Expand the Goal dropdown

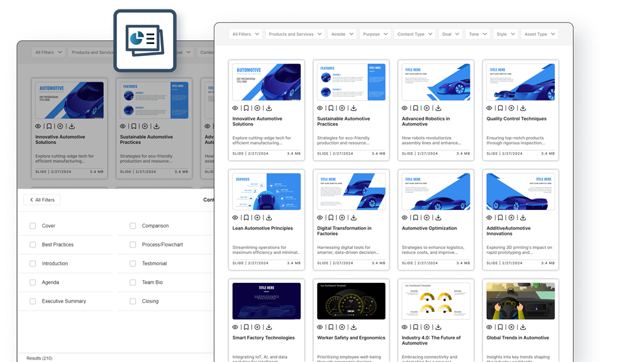450,34
